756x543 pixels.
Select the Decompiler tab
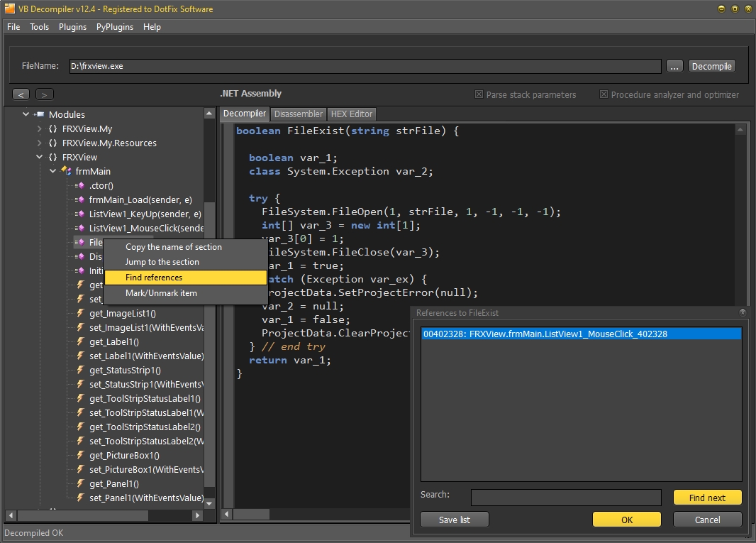coord(245,114)
